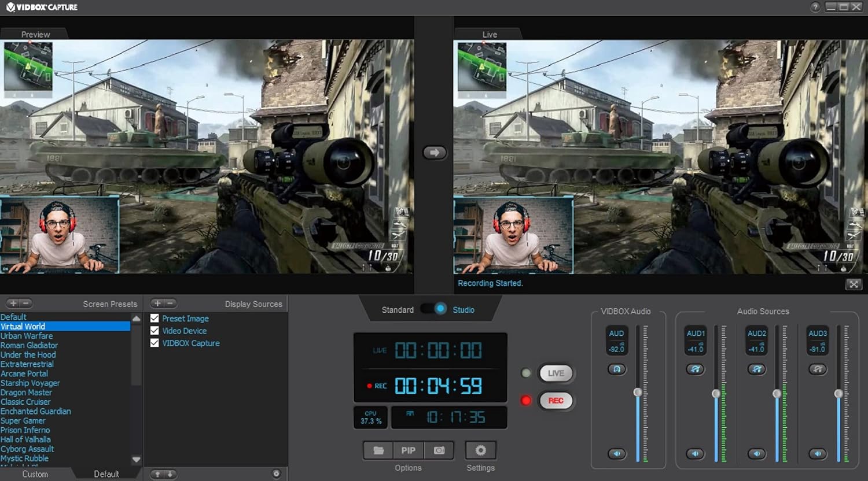Toggle headphone monitoring for VIDBOX AUD
868x481 pixels.
tap(617, 369)
